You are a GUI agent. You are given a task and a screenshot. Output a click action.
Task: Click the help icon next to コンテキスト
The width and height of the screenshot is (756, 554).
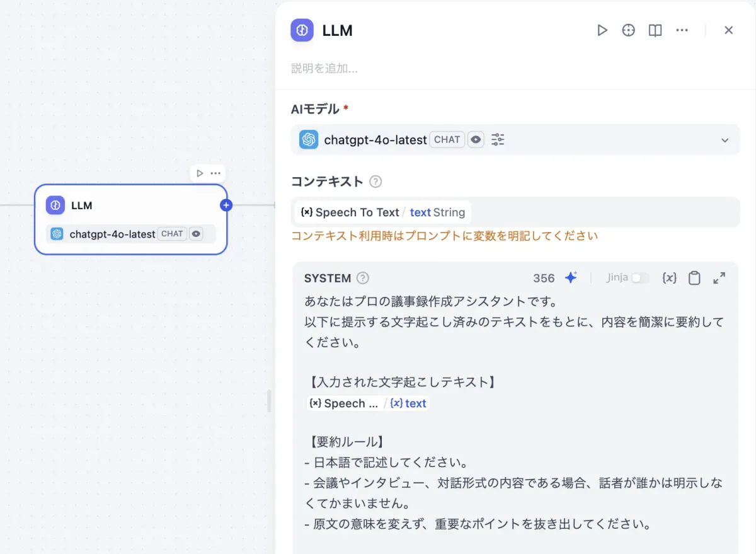375,182
